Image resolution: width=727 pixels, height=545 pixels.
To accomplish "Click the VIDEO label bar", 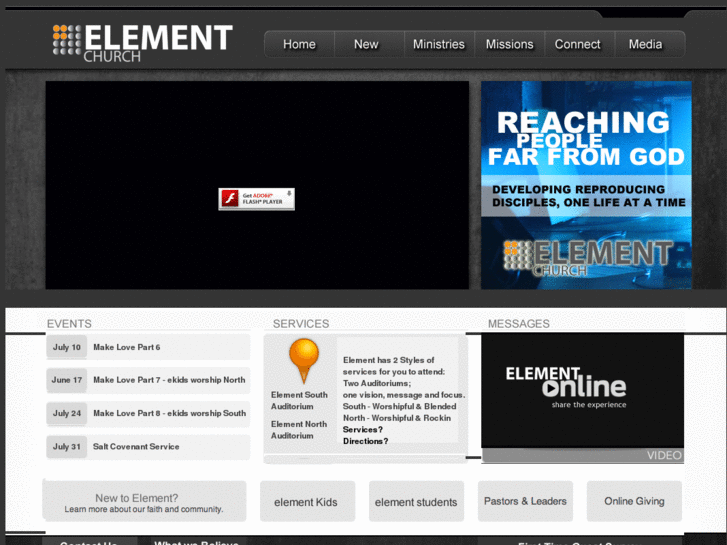I will [x=582, y=455].
